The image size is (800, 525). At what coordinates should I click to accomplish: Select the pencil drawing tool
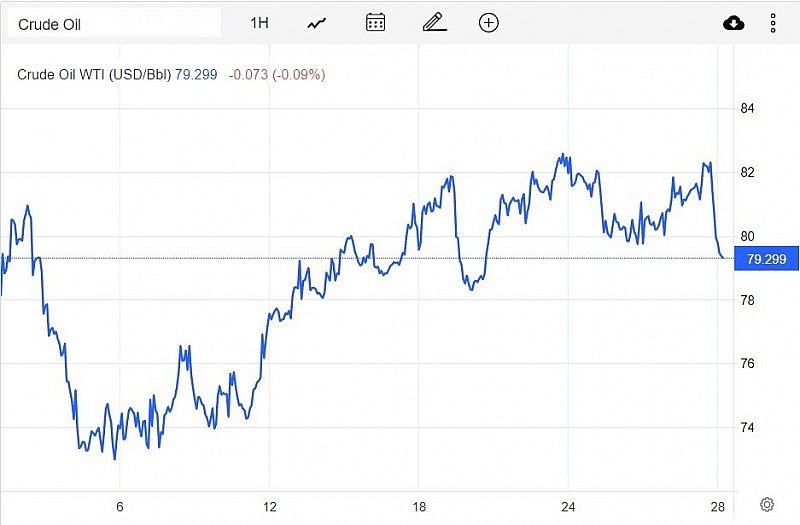(x=434, y=22)
